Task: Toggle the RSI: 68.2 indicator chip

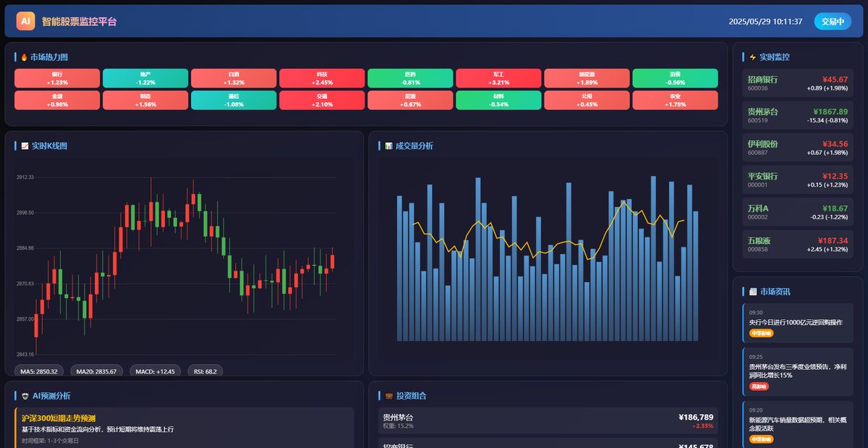Action: [204, 370]
